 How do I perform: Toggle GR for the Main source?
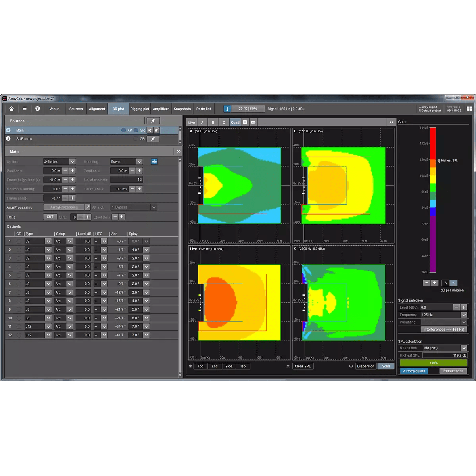[136, 130]
